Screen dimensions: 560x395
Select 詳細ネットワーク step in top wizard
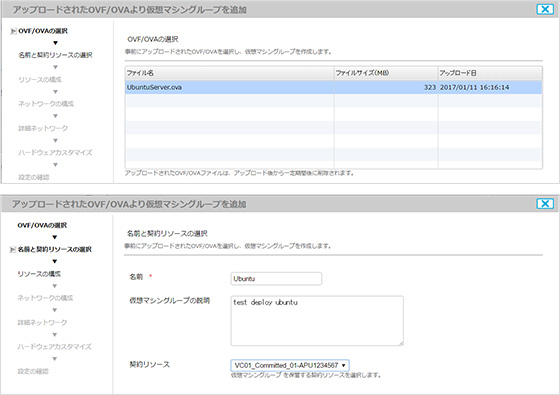(x=43, y=128)
